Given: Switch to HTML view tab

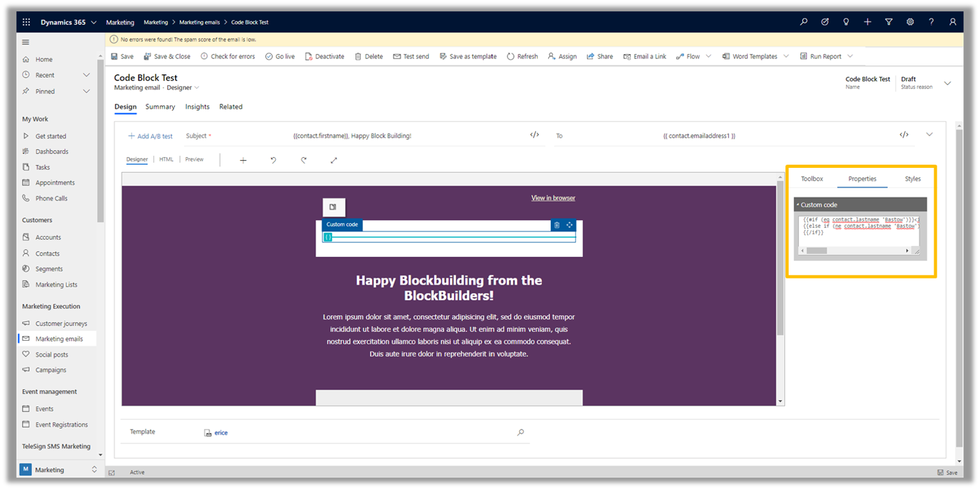Looking at the screenshot, I should pos(166,160).
